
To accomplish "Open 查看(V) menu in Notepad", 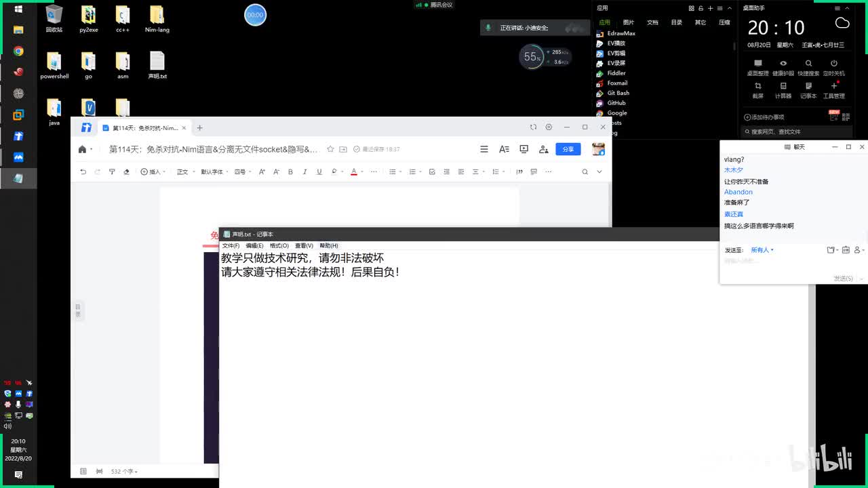I will click(x=304, y=245).
